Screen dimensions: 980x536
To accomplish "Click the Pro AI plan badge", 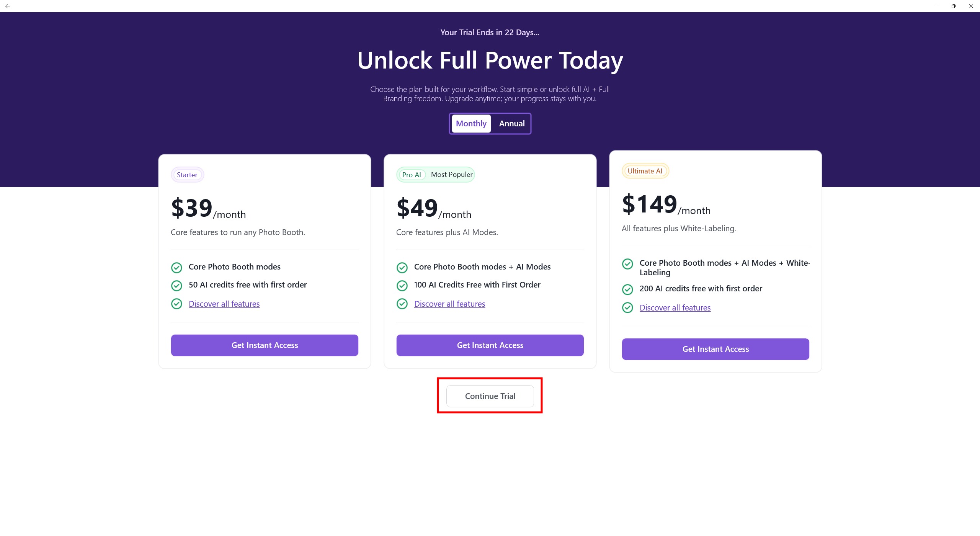I will pyautogui.click(x=411, y=175).
